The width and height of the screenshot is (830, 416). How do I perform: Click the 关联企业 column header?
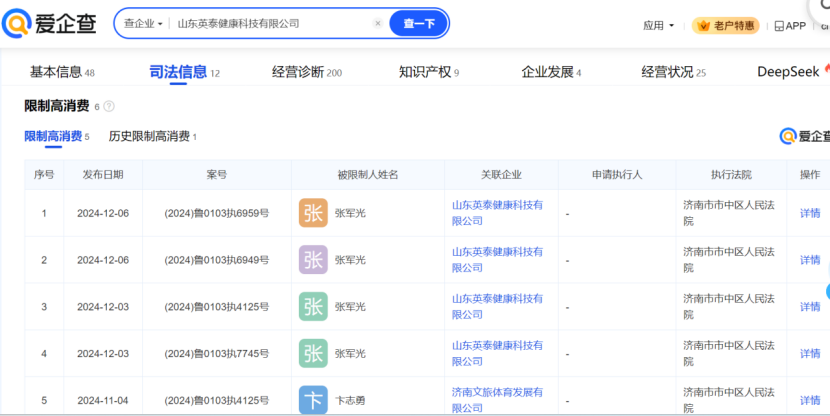(501, 175)
